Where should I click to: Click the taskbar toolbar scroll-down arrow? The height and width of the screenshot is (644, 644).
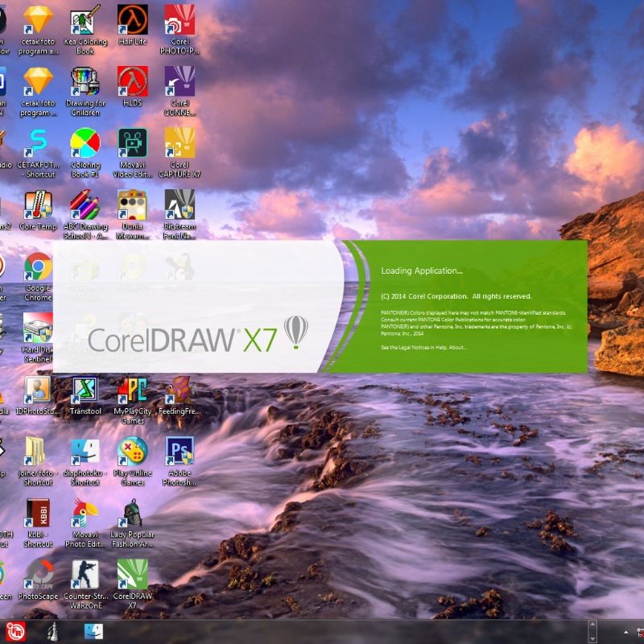pos(592,638)
